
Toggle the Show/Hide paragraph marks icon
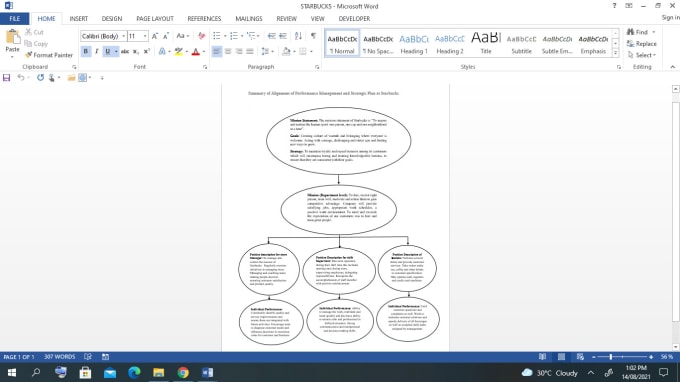pyautogui.click(x=313, y=36)
